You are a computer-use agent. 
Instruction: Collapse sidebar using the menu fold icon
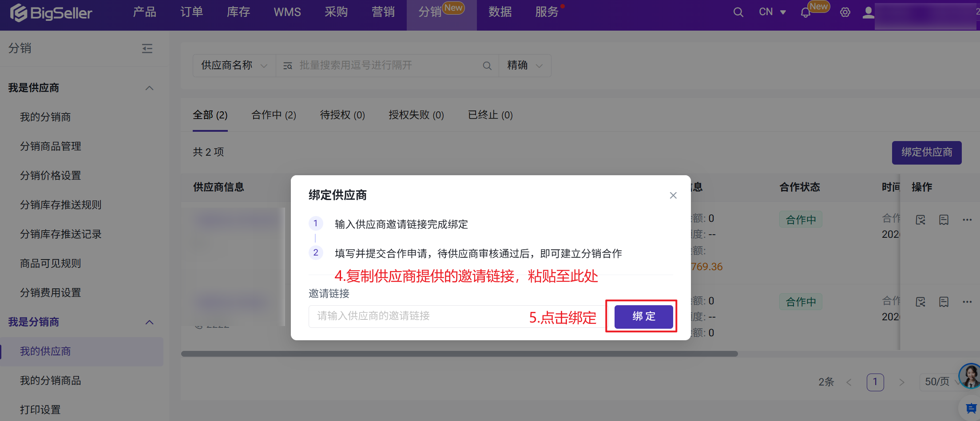tap(147, 48)
